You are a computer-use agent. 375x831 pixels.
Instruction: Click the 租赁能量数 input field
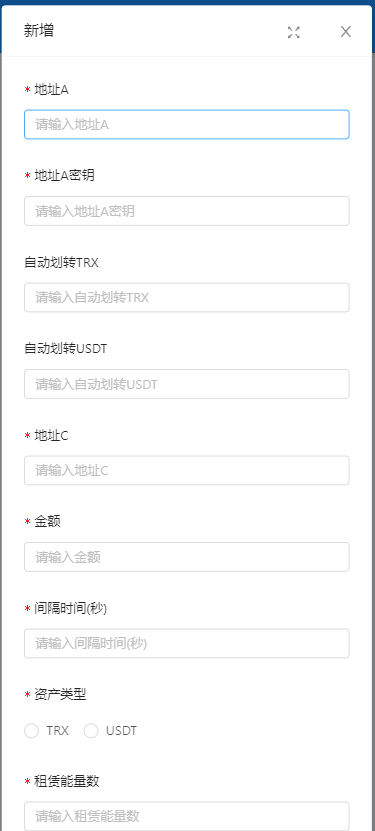pos(186,816)
